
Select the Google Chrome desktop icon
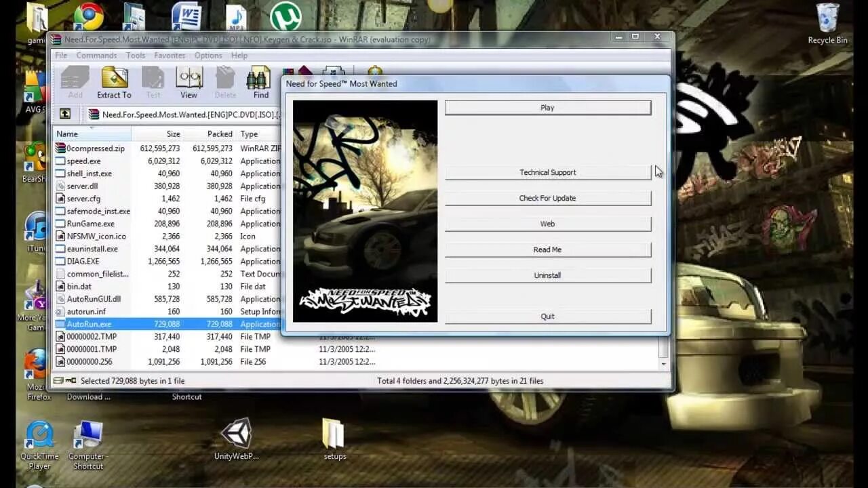coord(89,17)
